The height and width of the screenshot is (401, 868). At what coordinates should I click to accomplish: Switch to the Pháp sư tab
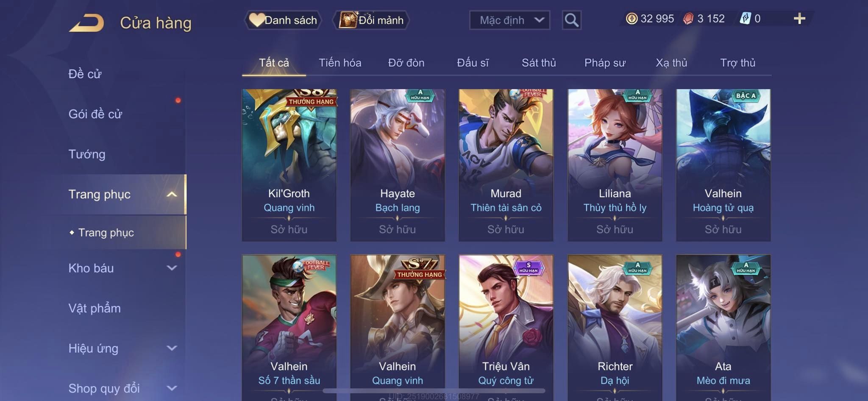(x=605, y=63)
